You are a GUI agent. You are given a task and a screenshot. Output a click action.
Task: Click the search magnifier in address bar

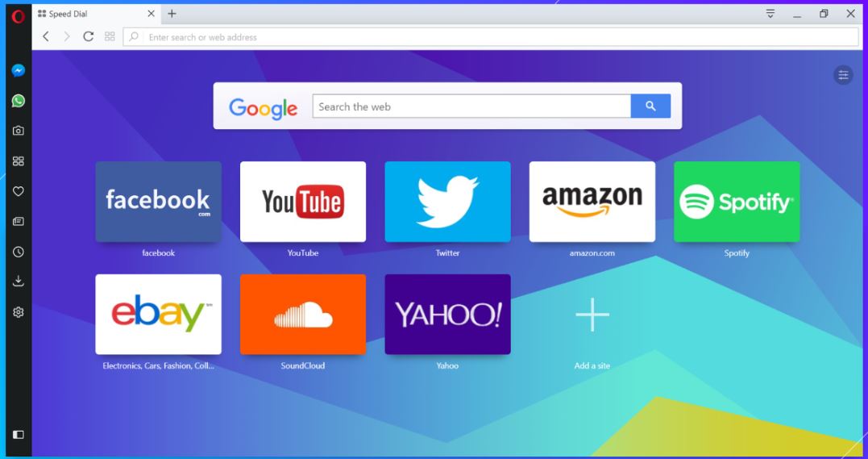[x=134, y=37]
